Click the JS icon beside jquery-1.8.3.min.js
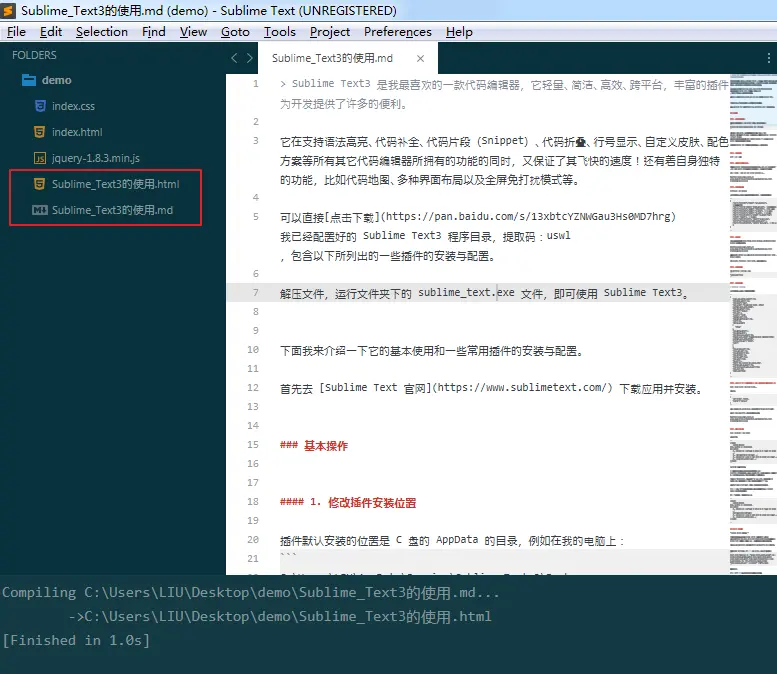777x674 pixels. pyautogui.click(x=40, y=158)
